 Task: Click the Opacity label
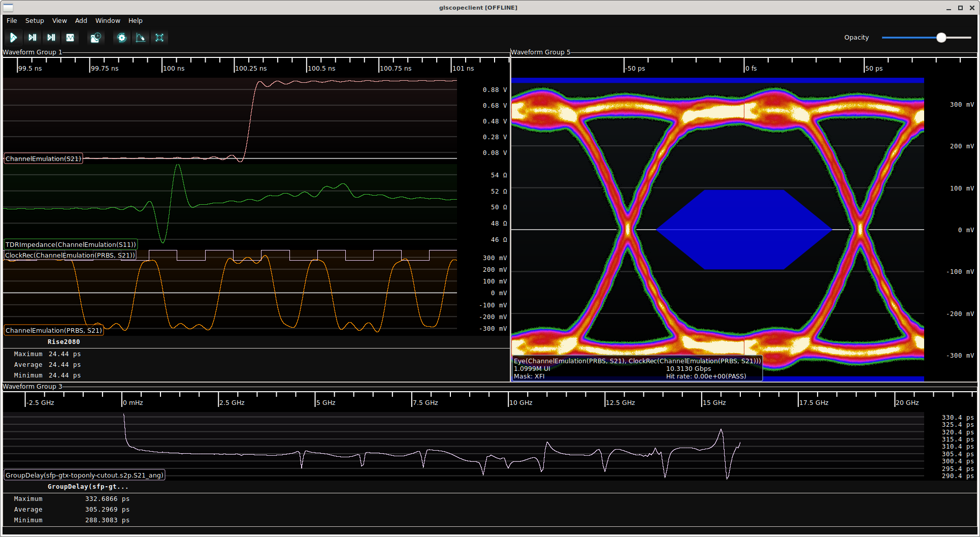click(857, 38)
